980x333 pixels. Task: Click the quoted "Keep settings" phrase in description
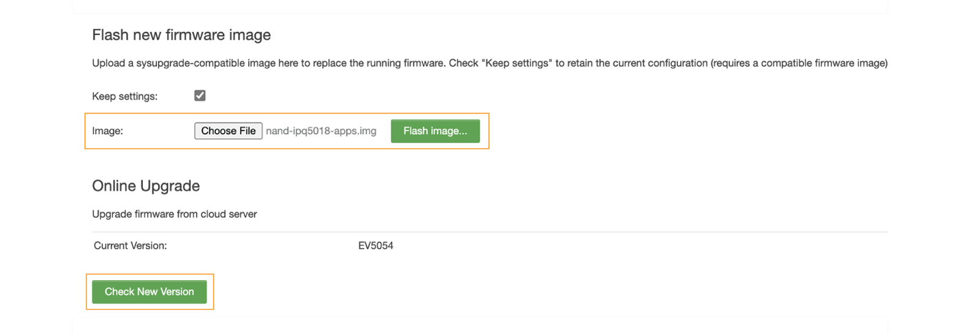point(517,63)
